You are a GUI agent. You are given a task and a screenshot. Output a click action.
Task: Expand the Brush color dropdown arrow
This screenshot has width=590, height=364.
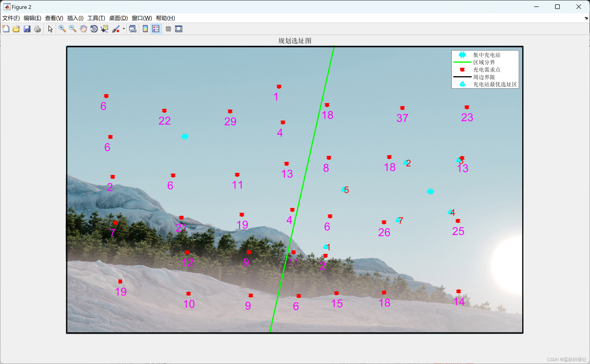click(x=124, y=29)
